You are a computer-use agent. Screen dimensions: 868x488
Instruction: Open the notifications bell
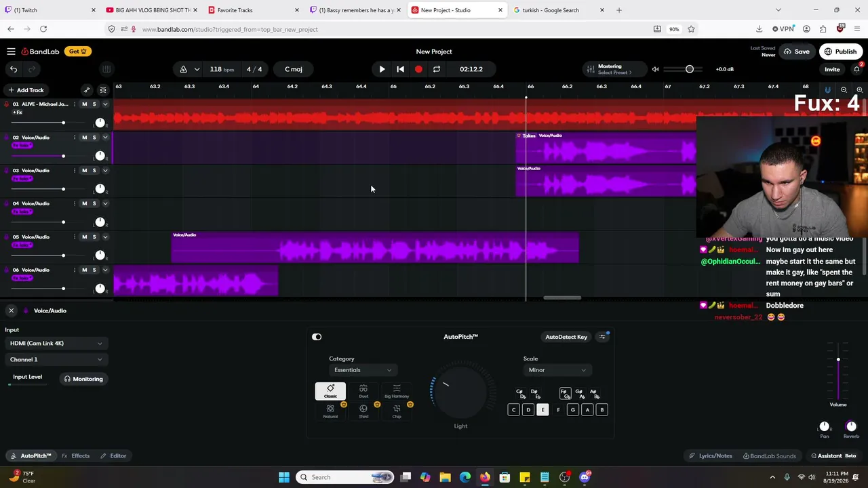point(857,69)
